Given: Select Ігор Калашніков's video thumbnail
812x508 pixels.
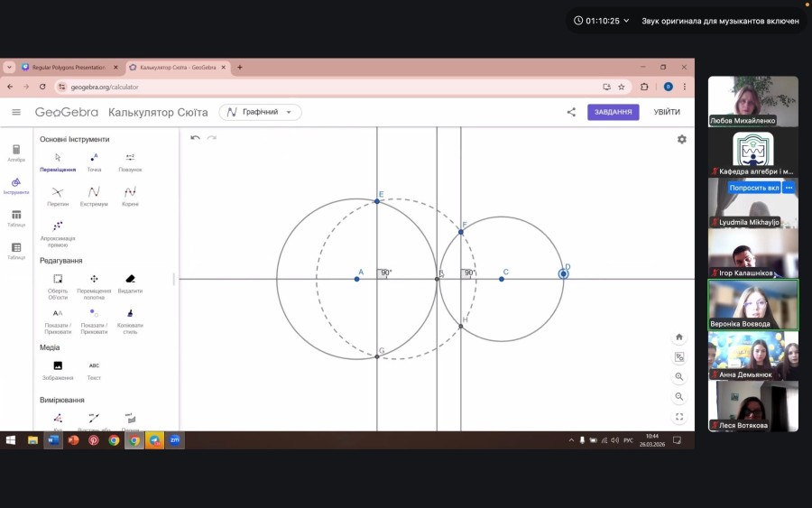Looking at the screenshot, I should [x=753, y=254].
